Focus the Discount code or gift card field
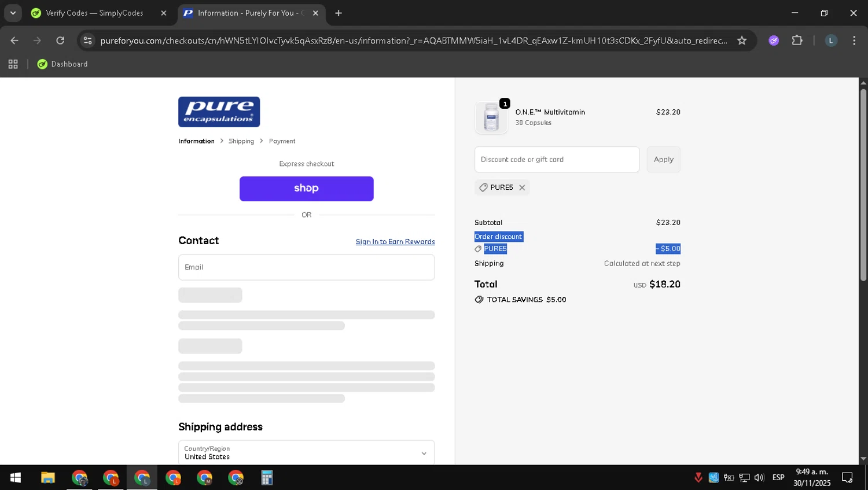 [x=557, y=160]
